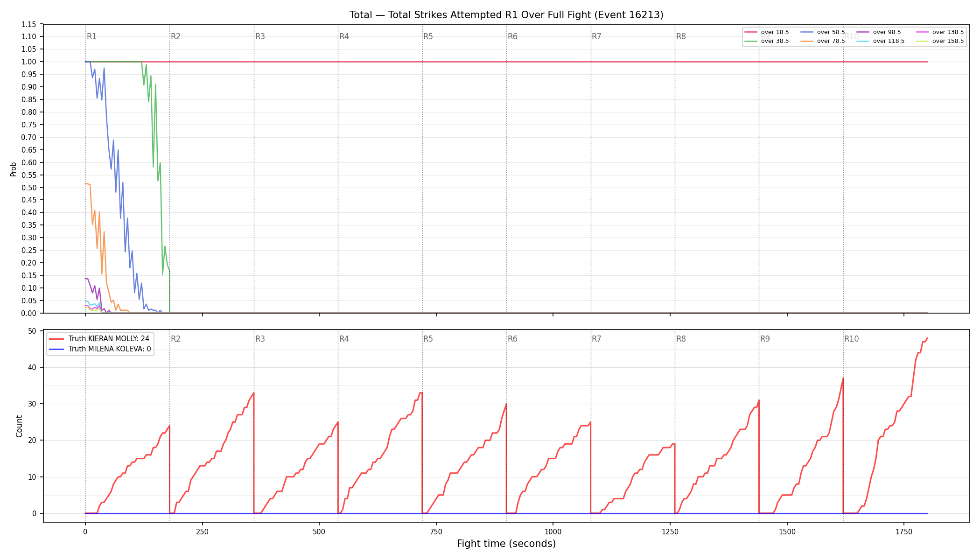980x560 pixels.
Task: Click the 1.00 tick on the Prob axis
Action: pos(29,62)
